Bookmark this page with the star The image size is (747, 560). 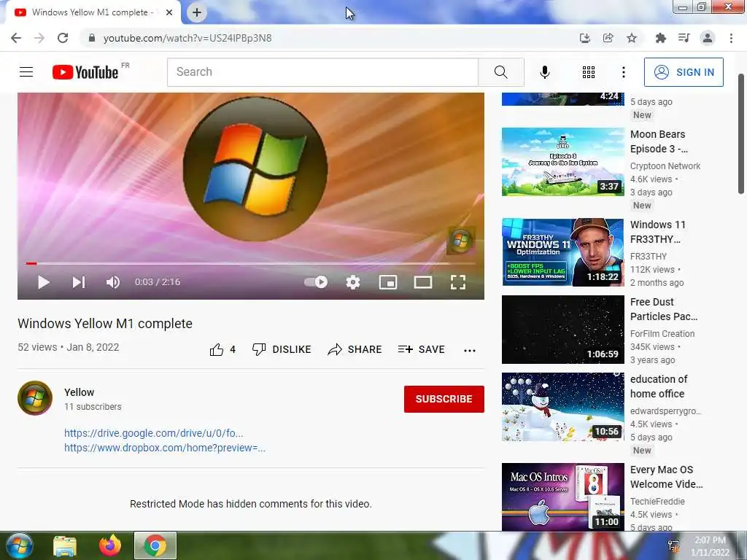pyautogui.click(x=632, y=38)
